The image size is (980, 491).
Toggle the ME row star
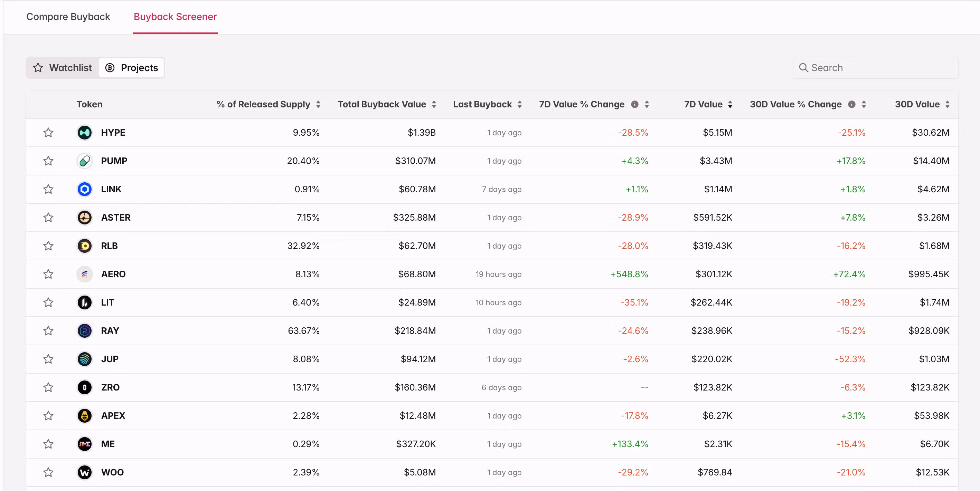48,444
